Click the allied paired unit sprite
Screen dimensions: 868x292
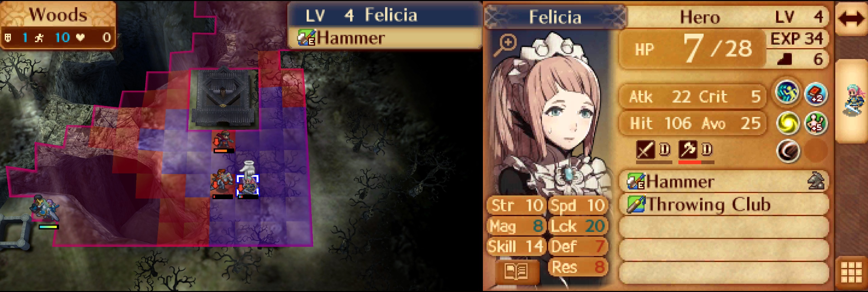(46, 208)
